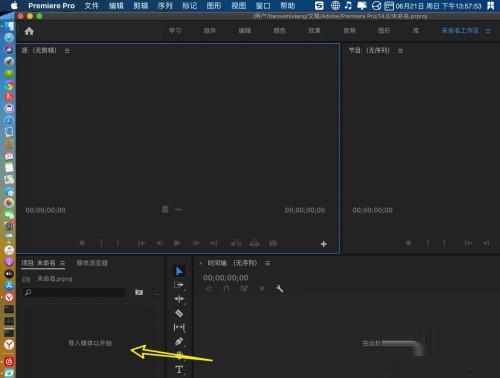Export frame camera icon in Source monitor
Screen dimensions: 500x378
click(x=273, y=243)
